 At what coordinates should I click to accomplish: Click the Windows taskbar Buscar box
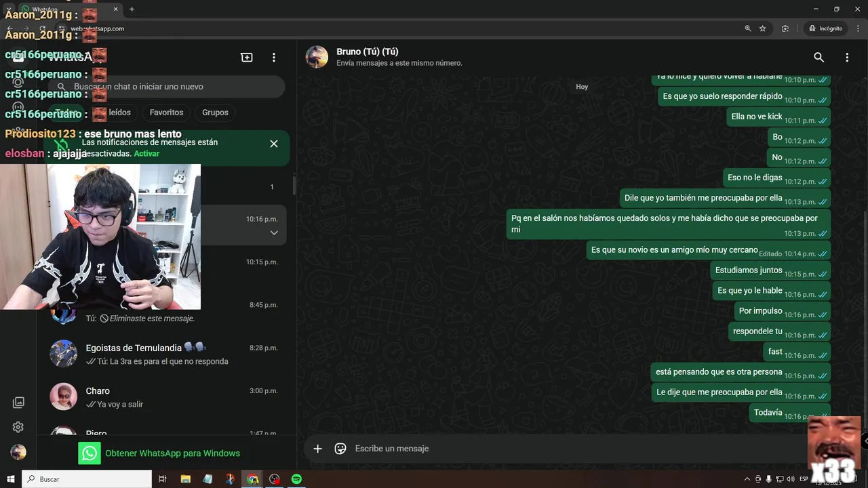[87, 479]
